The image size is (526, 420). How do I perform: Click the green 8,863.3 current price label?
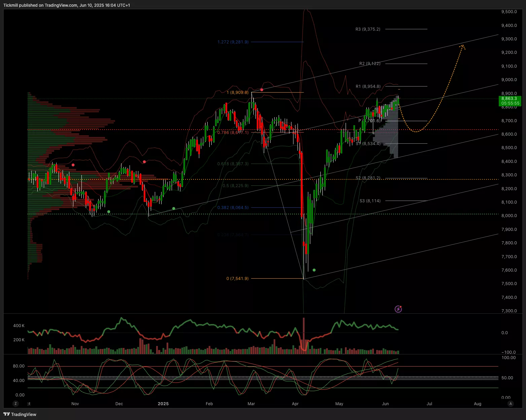pyautogui.click(x=510, y=99)
